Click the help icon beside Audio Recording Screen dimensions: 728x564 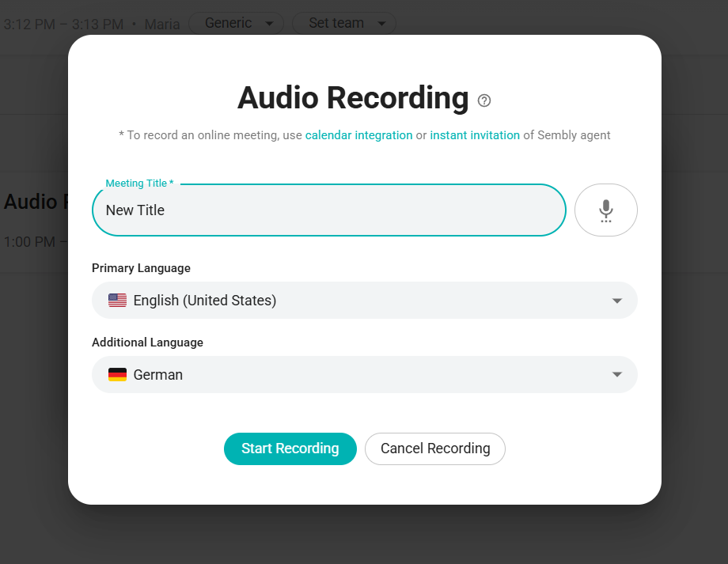point(484,100)
